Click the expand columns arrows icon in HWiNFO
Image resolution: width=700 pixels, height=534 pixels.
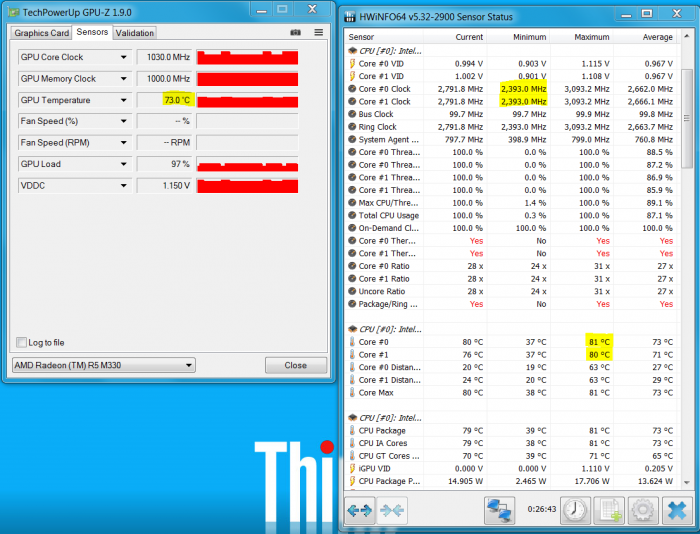point(361,509)
